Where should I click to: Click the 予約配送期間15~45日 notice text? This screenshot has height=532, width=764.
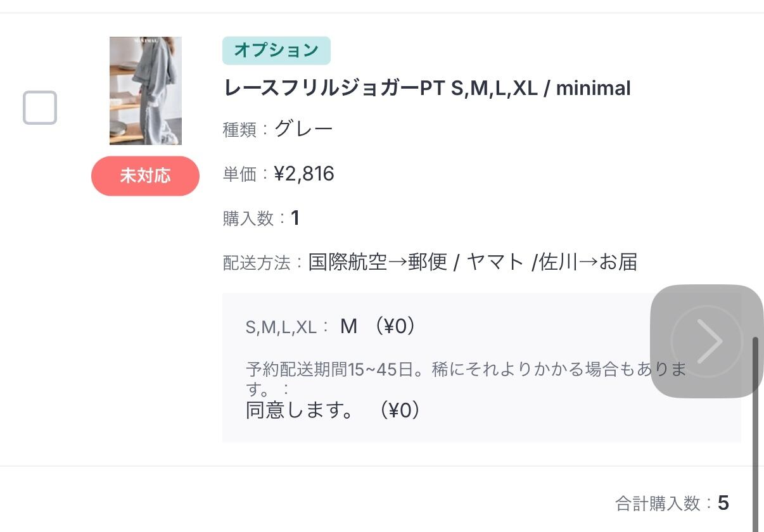point(466,370)
